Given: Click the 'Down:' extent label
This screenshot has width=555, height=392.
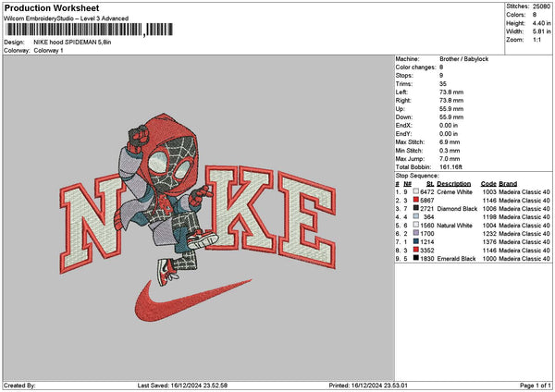Looking at the screenshot, I should point(404,117).
